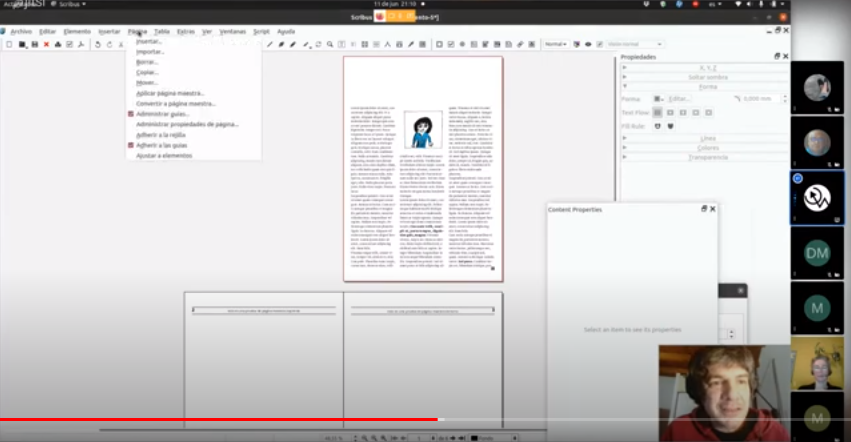851x442 pixels.
Task: Expand the Soltar sombra section
Action: pyautogui.click(x=704, y=77)
